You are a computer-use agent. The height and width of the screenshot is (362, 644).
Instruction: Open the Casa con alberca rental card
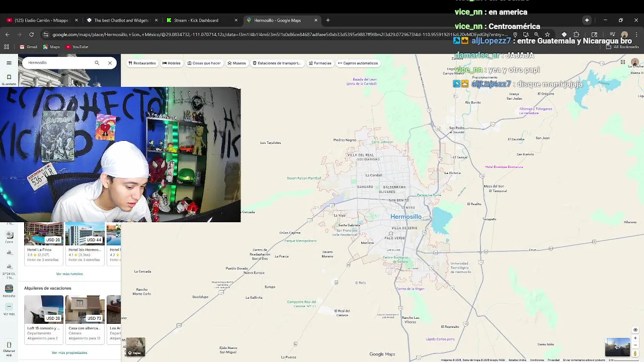click(x=85, y=320)
